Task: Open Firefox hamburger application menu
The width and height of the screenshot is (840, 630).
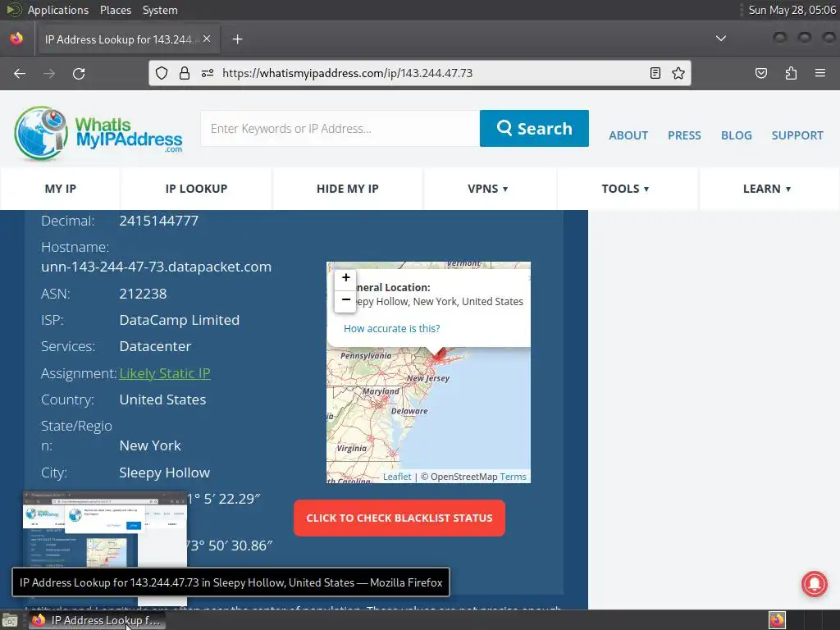Action: [x=820, y=73]
